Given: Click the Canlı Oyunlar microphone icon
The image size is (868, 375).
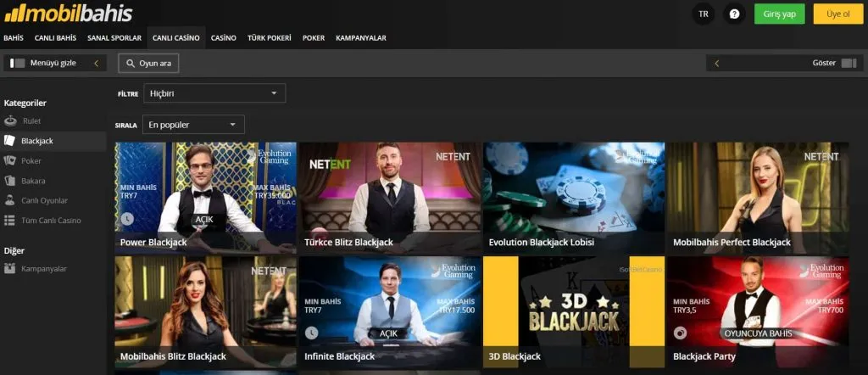Looking at the screenshot, I should (10, 200).
